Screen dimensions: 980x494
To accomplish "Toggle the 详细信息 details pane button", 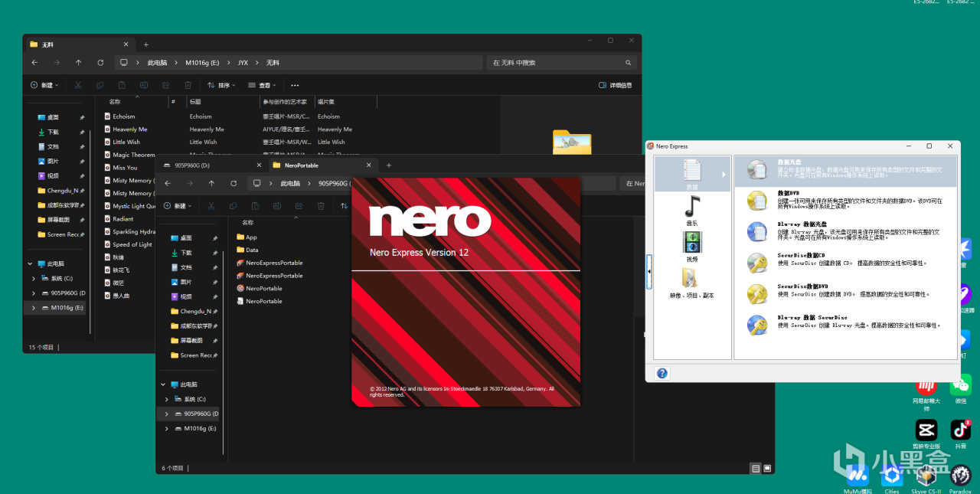I will 616,85.
